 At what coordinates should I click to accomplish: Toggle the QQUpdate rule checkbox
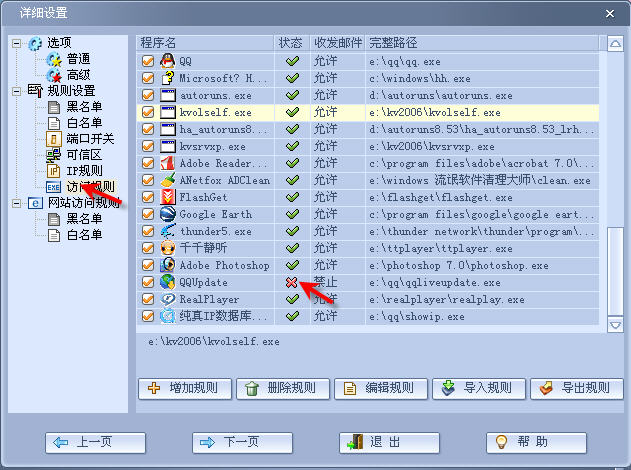point(148,282)
